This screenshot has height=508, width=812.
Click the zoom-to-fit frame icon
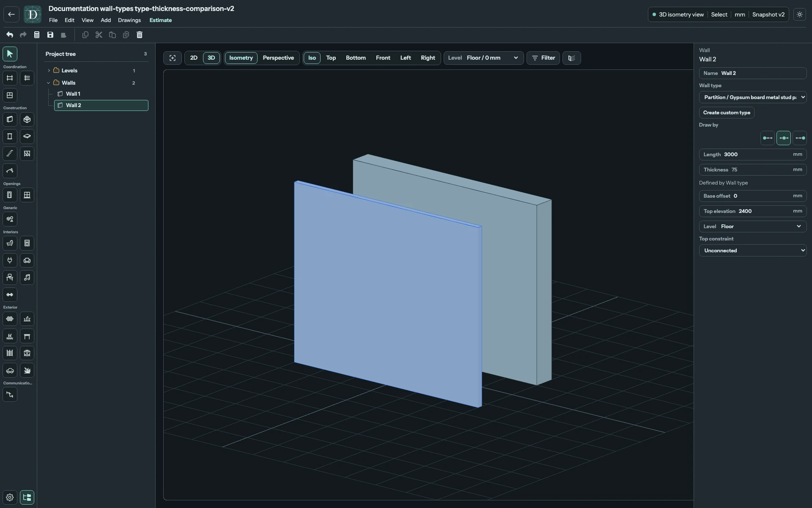point(173,58)
